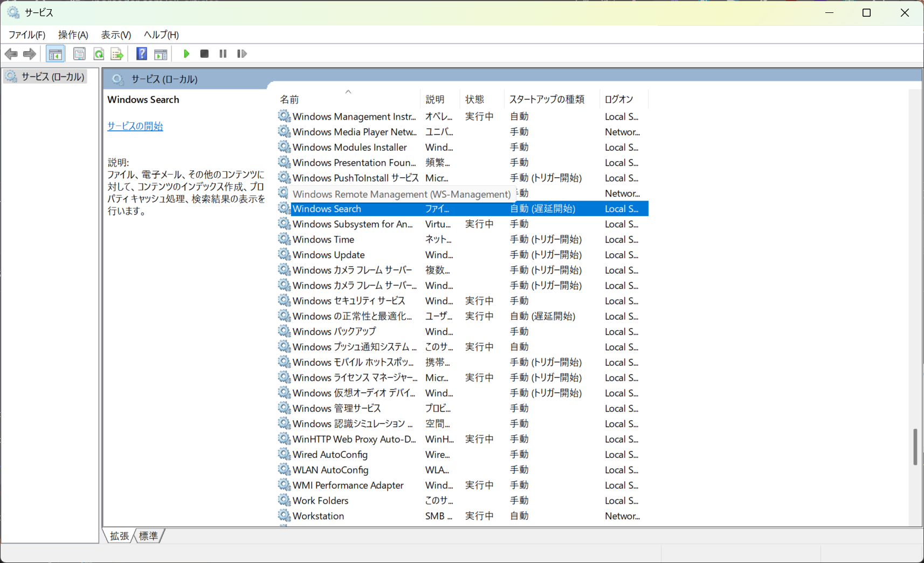Image resolution: width=924 pixels, height=563 pixels.
Task: Select Windows Subsystem for An... service
Action: [463, 224]
